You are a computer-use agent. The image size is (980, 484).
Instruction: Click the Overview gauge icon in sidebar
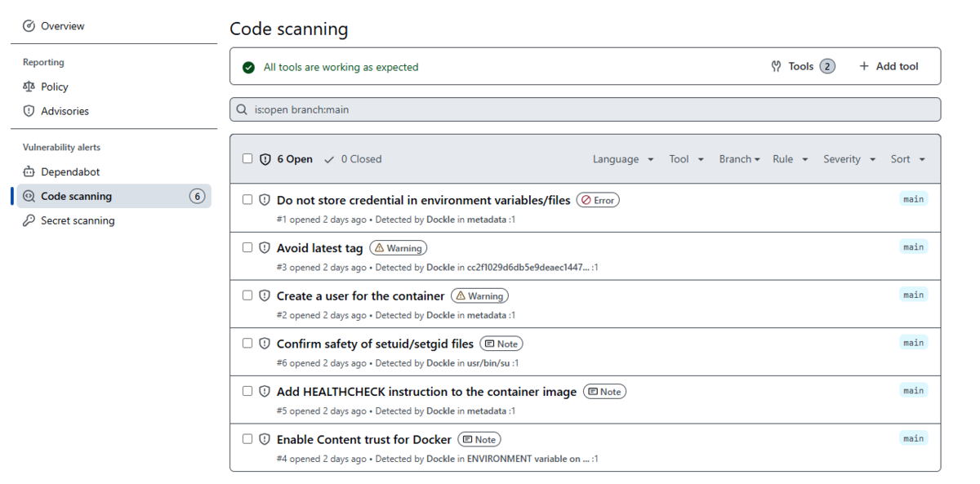[x=29, y=26]
